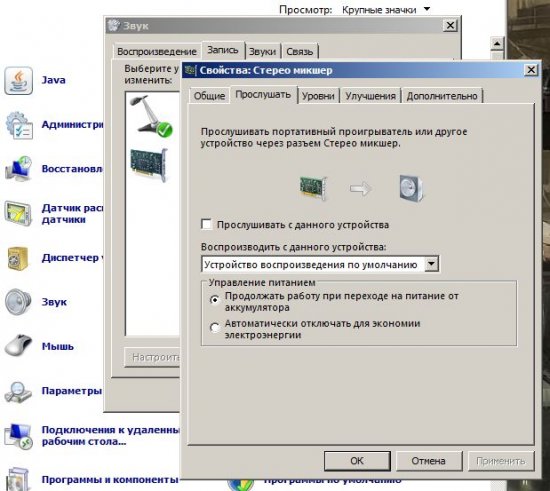
Task: Select the microphone device in recording list
Action: [x=152, y=115]
